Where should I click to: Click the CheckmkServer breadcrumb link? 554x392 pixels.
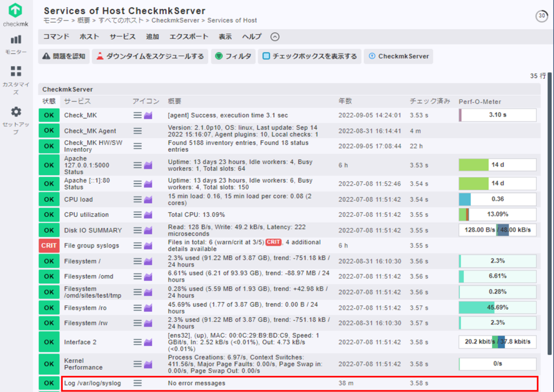(175, 21)
